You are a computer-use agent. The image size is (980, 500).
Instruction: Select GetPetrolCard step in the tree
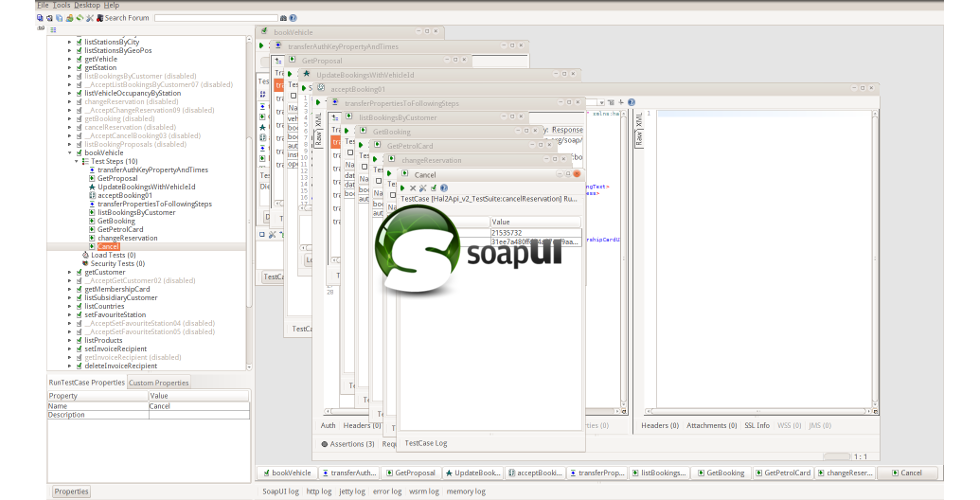pyautogui.click(x=120, y=229)
